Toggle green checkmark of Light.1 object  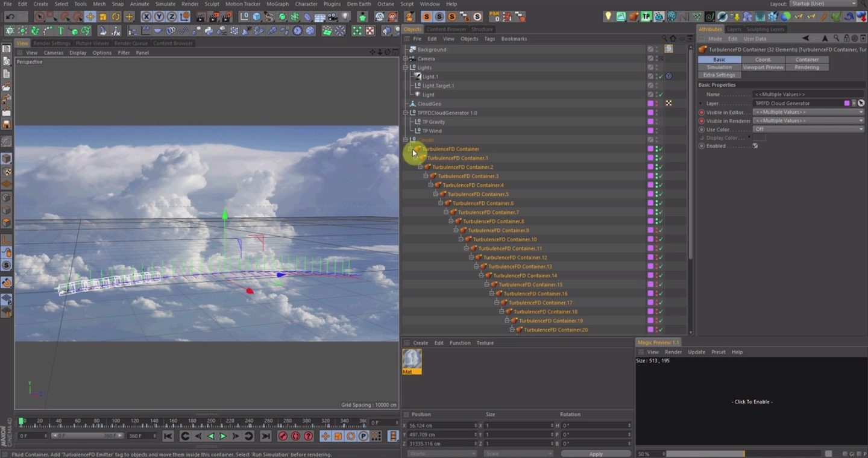[x=661, y=77]
